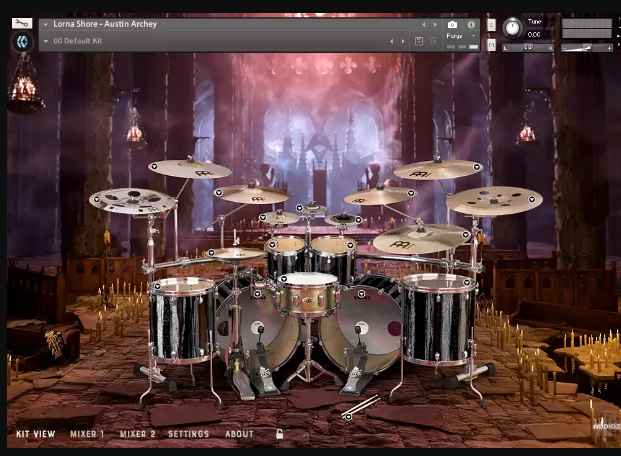
Task: Expand the Lorna Shore instrument name menu
Action: click(46, 25)
